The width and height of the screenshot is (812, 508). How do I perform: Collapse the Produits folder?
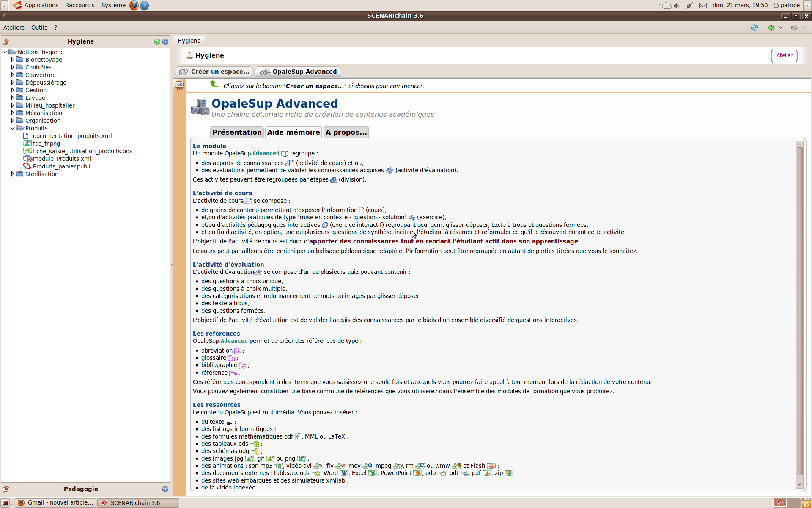coord(13,128)
